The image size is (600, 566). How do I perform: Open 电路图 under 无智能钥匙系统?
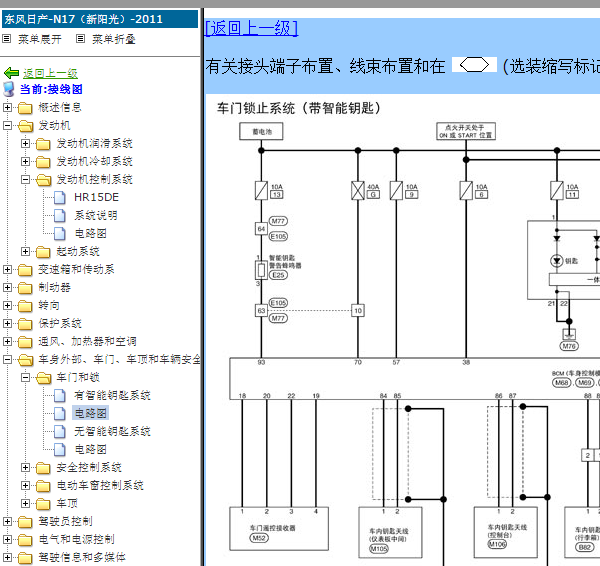pos(90,449)
